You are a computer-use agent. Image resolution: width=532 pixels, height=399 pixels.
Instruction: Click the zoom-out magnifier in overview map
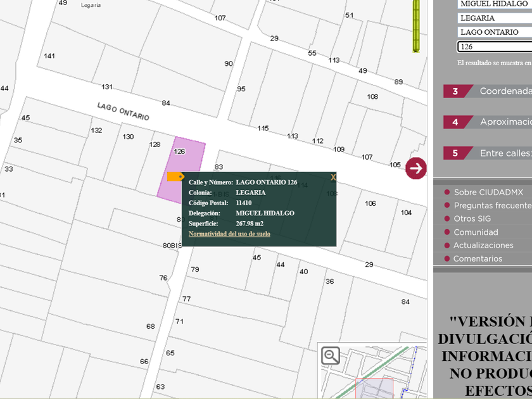[x=331, y=355]
